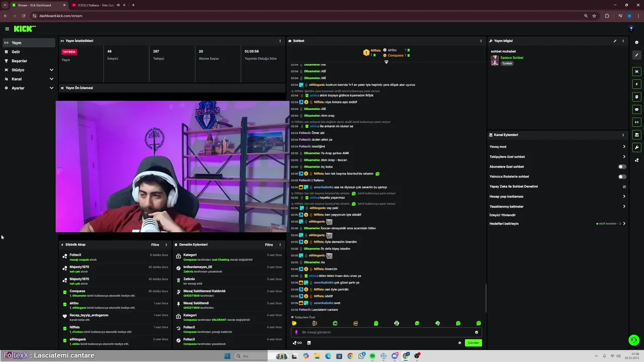Click the green Gönder send button

pyautogui.click(x=473, y=343)
